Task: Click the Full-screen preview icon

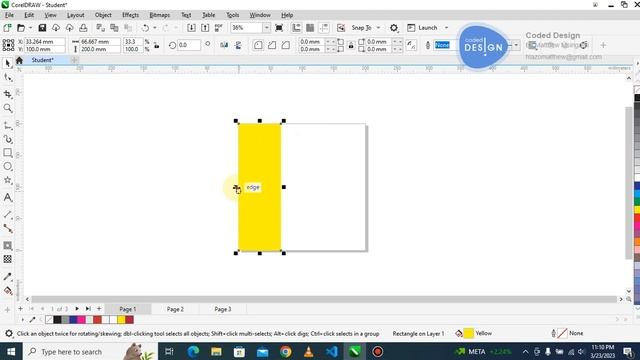Action: click(x=279, y=28)
